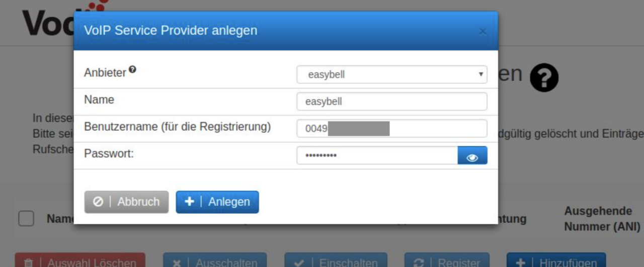This screenshot has height=267, width=644.
Task: Click the cancel circle icon on Abbruch
Action: [98, 202]
